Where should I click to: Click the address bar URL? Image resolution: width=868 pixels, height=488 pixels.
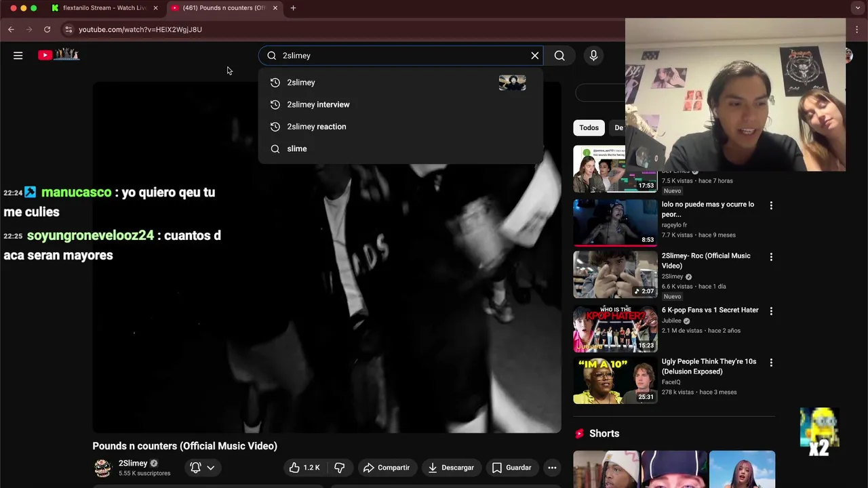[x=140, y=29]
